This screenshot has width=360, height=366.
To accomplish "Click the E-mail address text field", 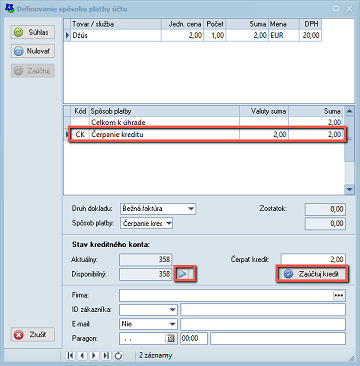I will 263,324.
